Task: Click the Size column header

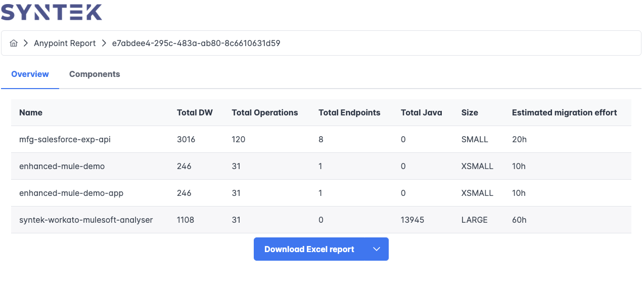Action: (470, 112)
